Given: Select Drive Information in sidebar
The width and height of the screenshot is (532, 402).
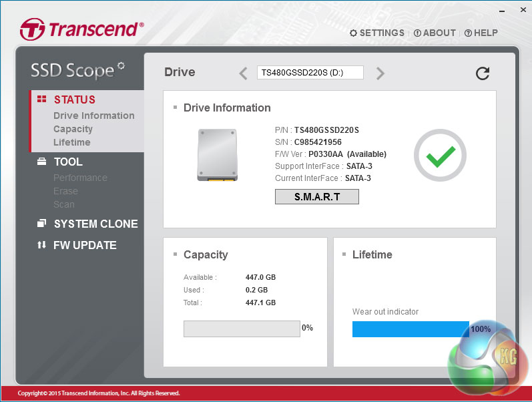Looking at the screenshot, I should (94, 116).
